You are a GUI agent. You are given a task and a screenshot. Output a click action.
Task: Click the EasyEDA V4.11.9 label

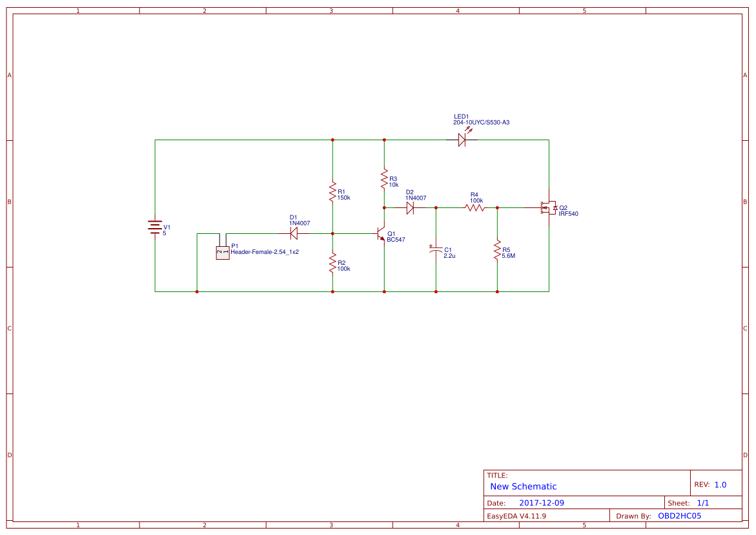518,516
